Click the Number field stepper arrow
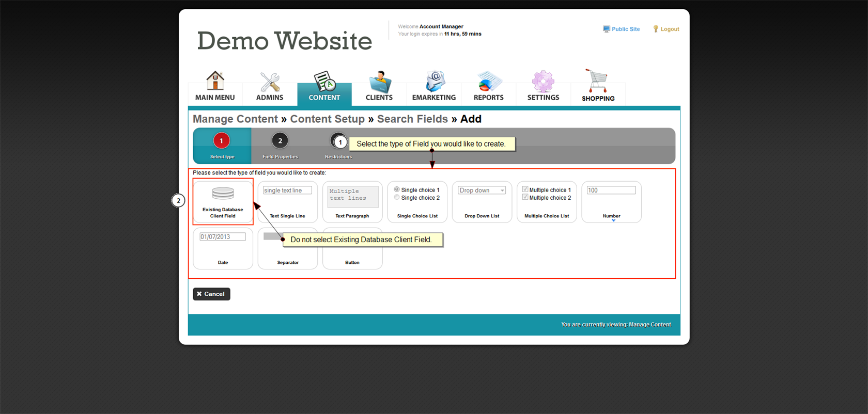 [x=613, y=220]
